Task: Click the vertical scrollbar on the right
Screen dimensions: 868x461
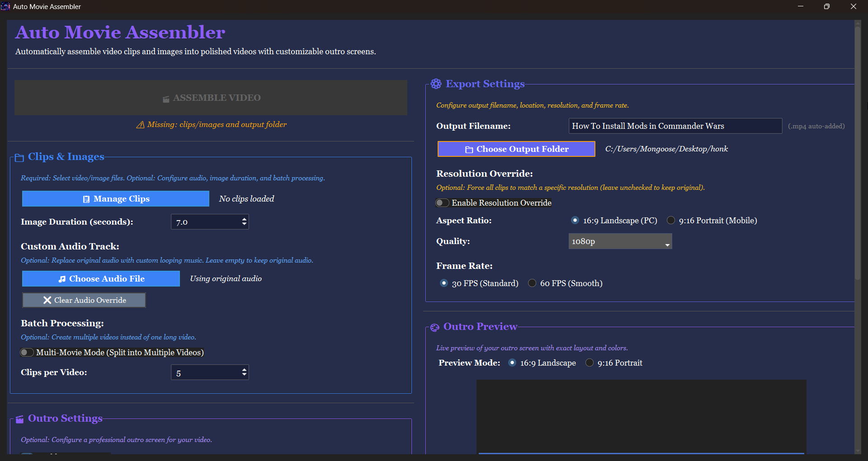Action: tap(857, 154)
